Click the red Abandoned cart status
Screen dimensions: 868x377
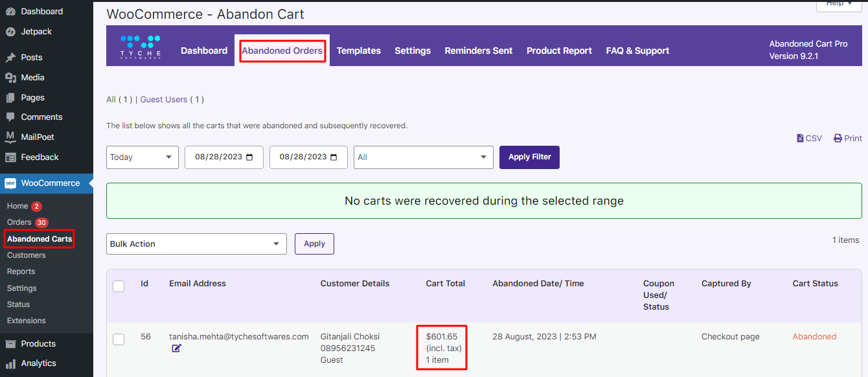click(814, 337)
